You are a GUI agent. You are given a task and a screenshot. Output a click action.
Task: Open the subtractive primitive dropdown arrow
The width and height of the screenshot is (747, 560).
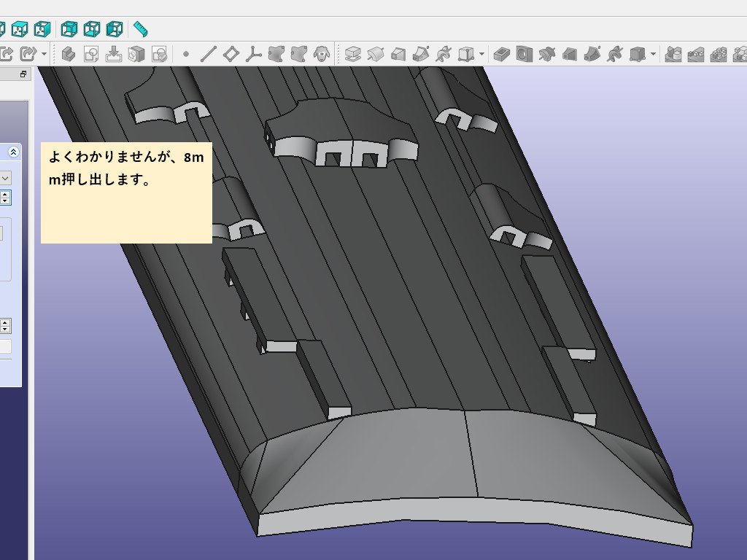click(653, 54)
